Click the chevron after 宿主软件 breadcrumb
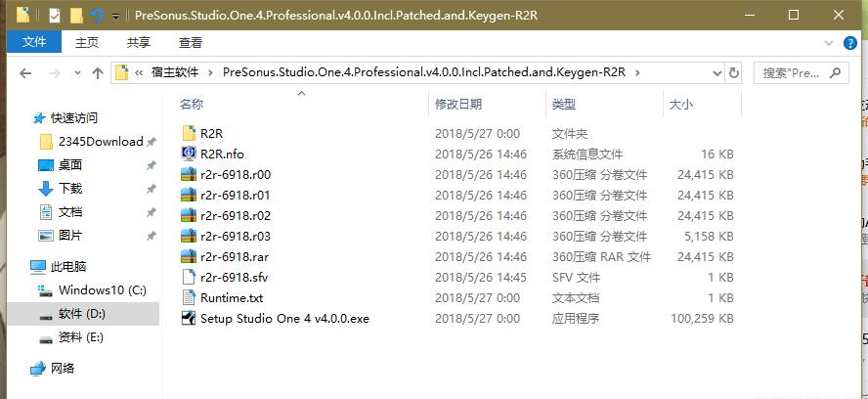Image resolution: width=868 pixels, height=399 pixels. (210, 72)
